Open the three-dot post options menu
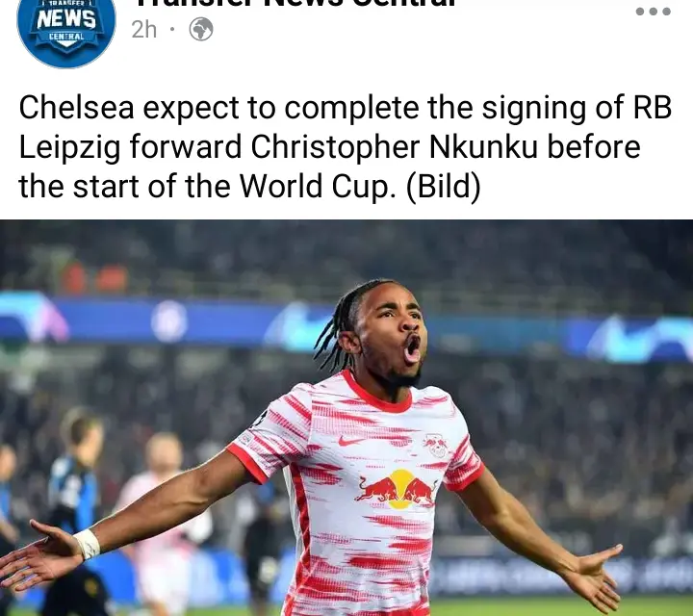Image resolution: width=693 pixels, height=616 pixels. point(654,12)
